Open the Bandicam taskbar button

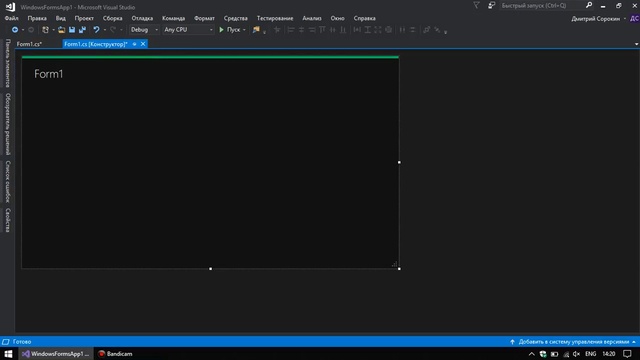tap(116, 354)
